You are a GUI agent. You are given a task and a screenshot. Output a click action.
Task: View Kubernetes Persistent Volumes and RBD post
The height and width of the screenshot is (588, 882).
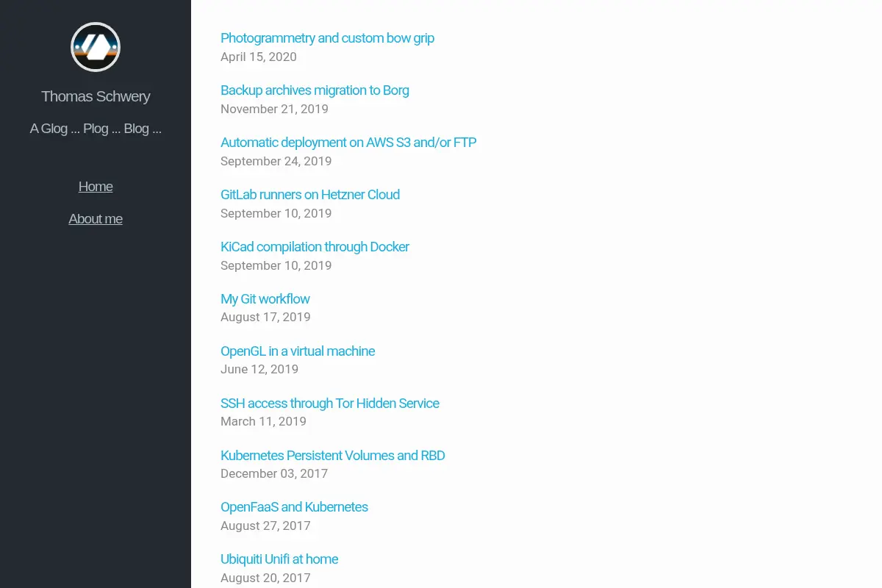(333, 456)
